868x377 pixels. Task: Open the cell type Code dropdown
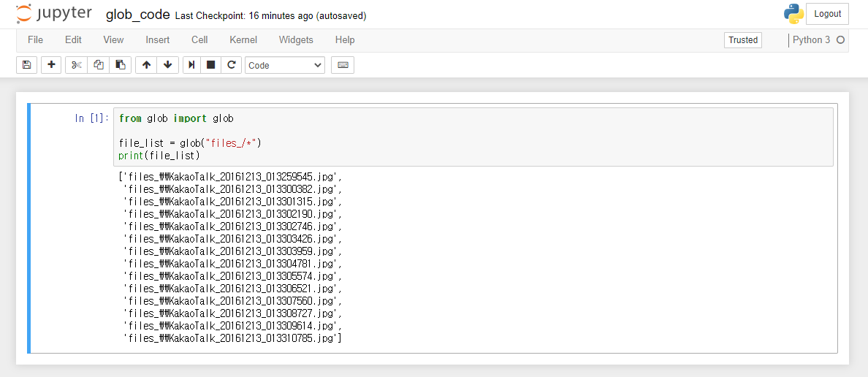pyautogui.click(x=285, y=65)
